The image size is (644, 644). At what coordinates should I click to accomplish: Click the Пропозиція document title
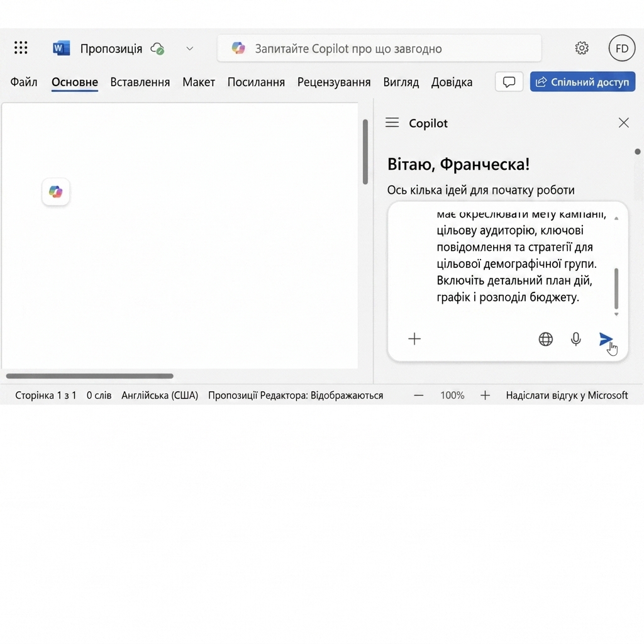point(111,48)
